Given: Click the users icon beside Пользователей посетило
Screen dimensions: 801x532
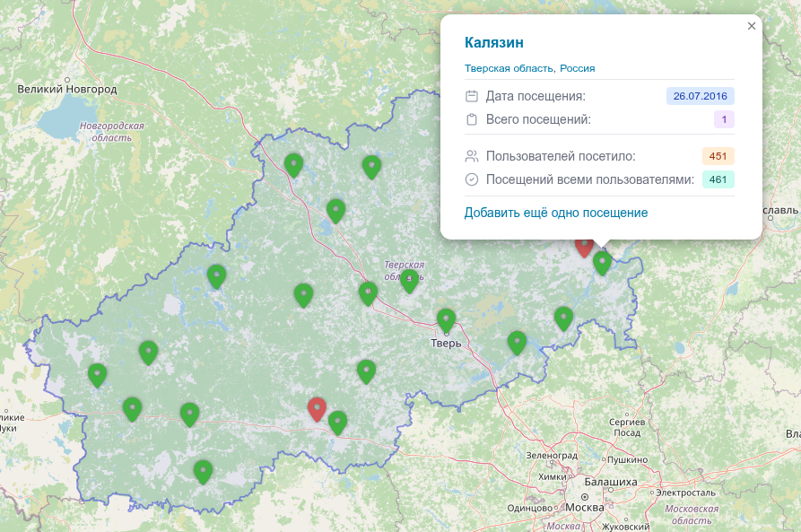Looking at the screenshot, I should click(x=472, y=156).
